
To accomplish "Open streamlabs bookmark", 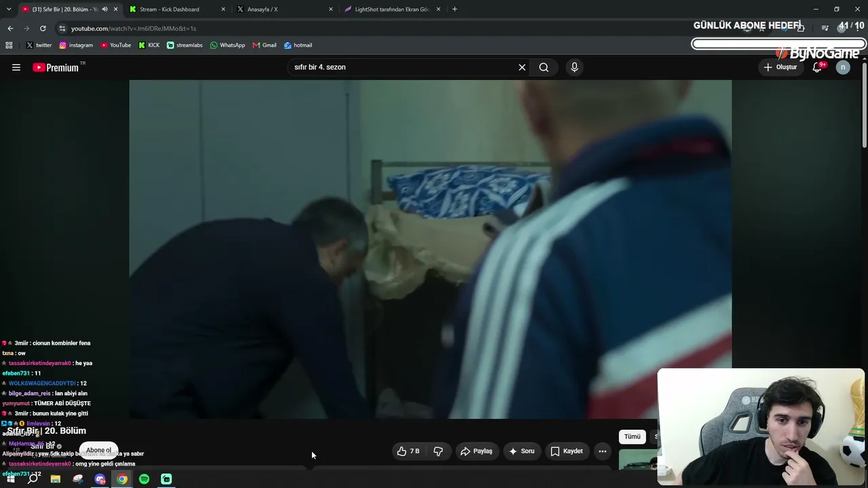I will 184,45.
